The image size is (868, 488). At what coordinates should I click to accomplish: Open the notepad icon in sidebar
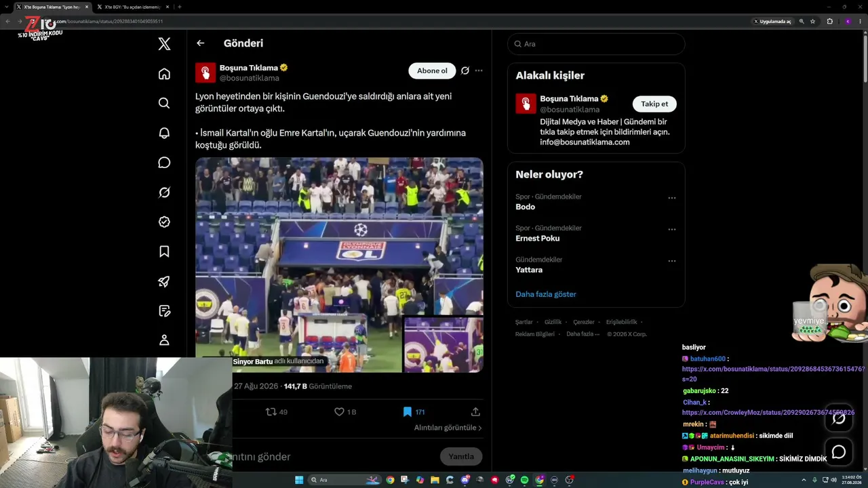tap(164, 311)
